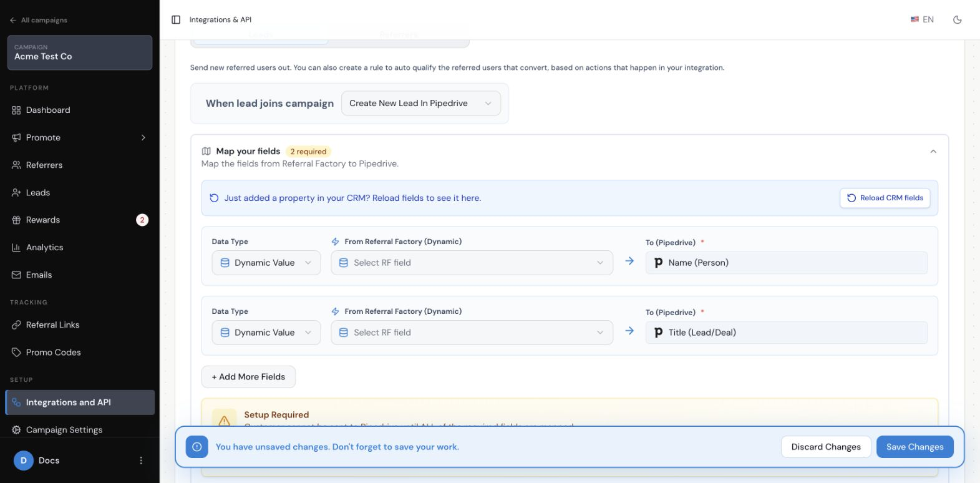Click Reload CRM fields button

pos(885,198)
